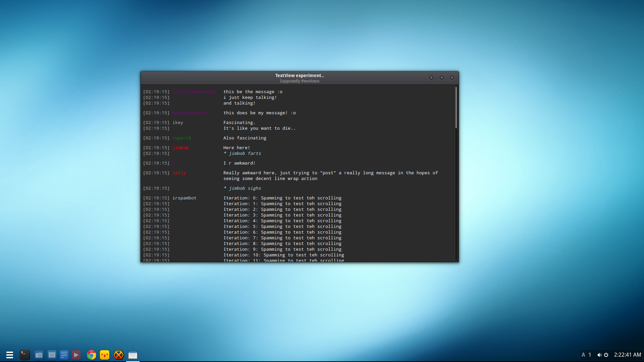Close the TextView experiment window
The height and width of the screenshot is (362, 644).
click(452, 78)
